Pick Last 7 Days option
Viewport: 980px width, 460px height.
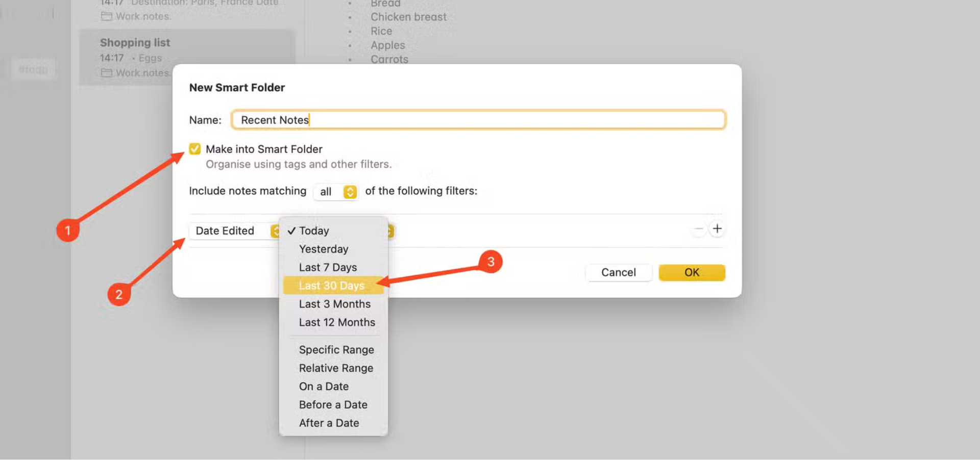click(328, 268)
